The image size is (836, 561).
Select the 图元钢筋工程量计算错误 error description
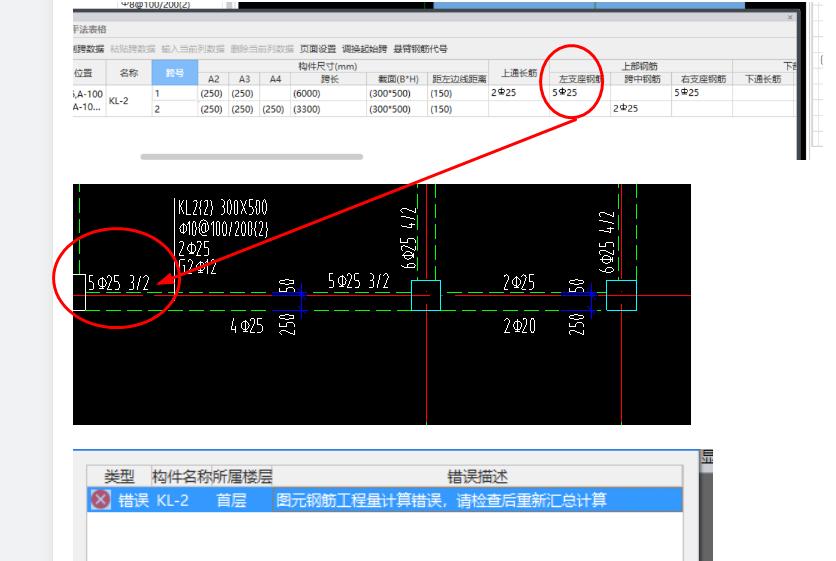441,500
